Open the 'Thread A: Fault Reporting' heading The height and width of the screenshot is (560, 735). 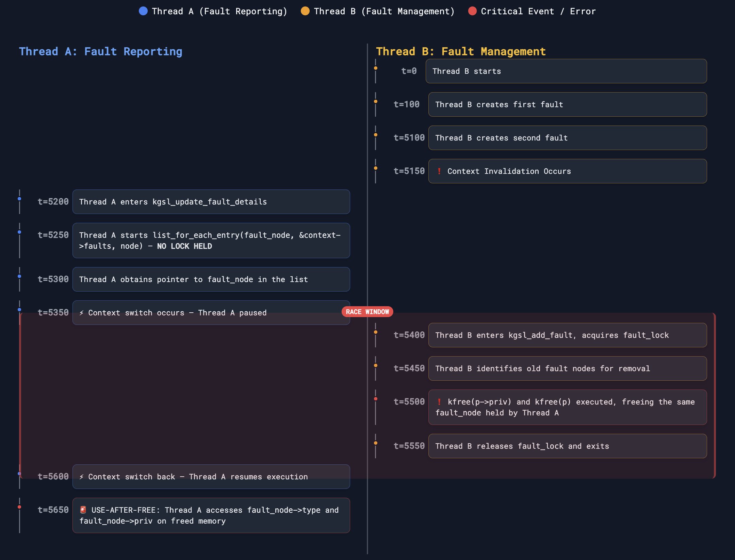tap(101, 51)
